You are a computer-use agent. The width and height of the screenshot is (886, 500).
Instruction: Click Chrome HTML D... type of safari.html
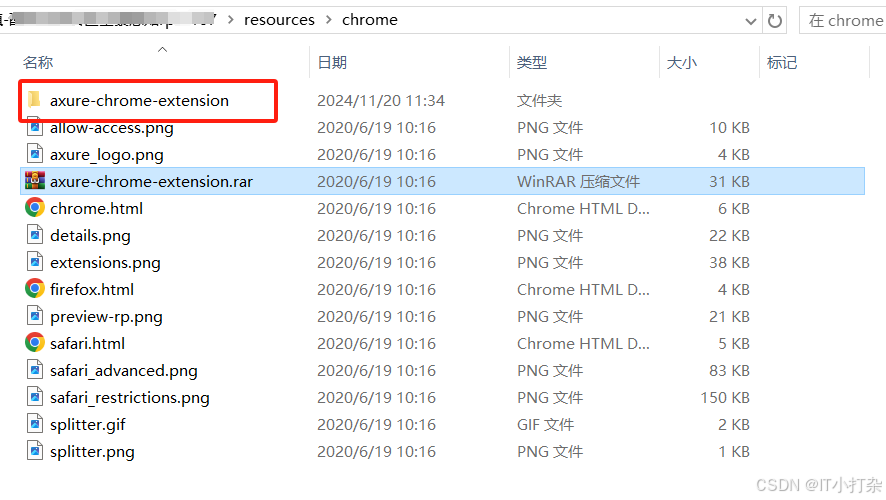tap(583, 344)
